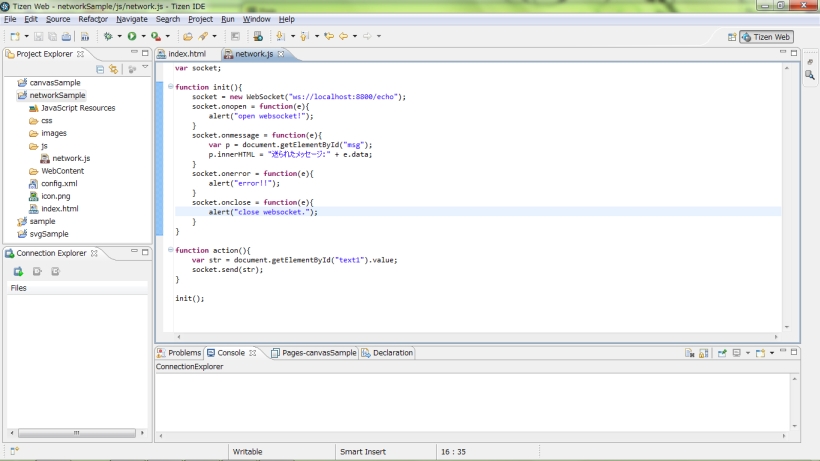Click the Open Perspective icon
Image resolution: width=820 pixels, height=461 pixels.
point(732,37)
